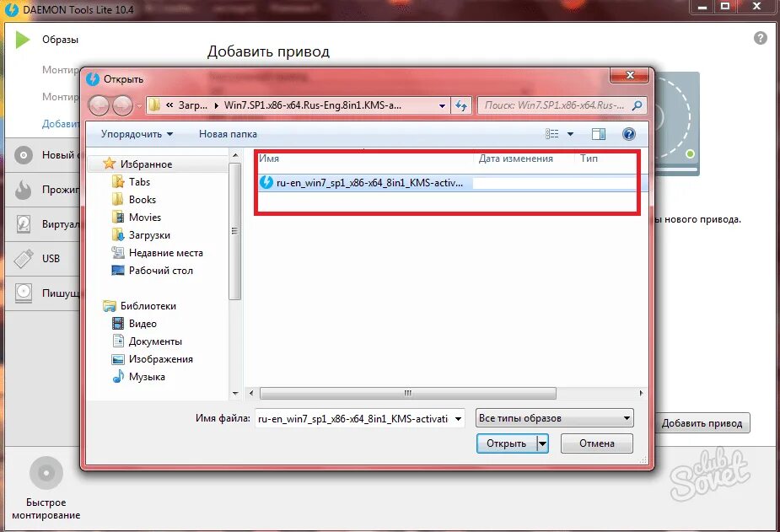The width and height of the screenshot is (780, 532).
Task: Open the help question mark in DAEMON Tools
Action: tap(760, 38)
